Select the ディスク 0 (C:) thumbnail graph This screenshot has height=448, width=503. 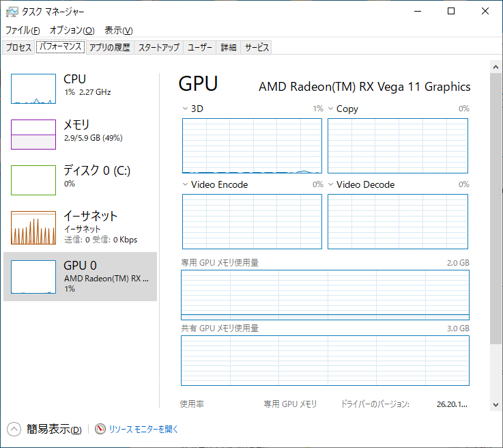33,180
